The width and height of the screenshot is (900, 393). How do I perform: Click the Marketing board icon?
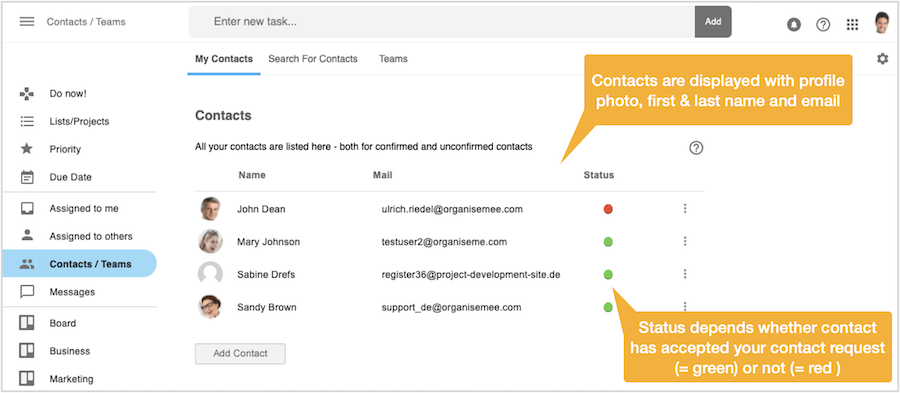click(27, 379)
